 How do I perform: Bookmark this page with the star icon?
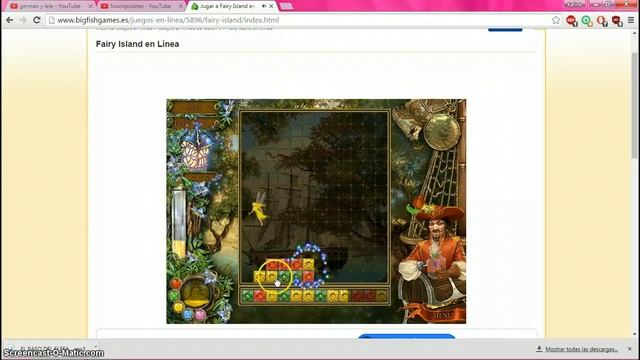tap(556, 20)
